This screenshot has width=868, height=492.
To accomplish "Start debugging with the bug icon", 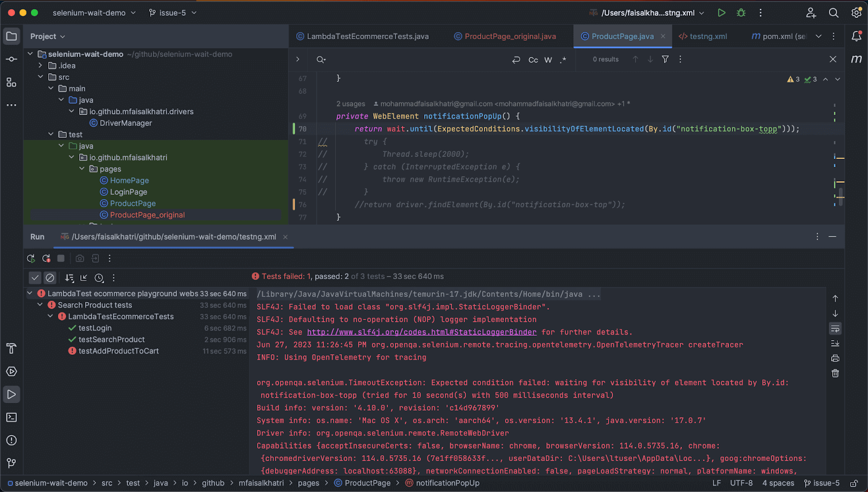I will pyautogui.click(x=740, y=12).
